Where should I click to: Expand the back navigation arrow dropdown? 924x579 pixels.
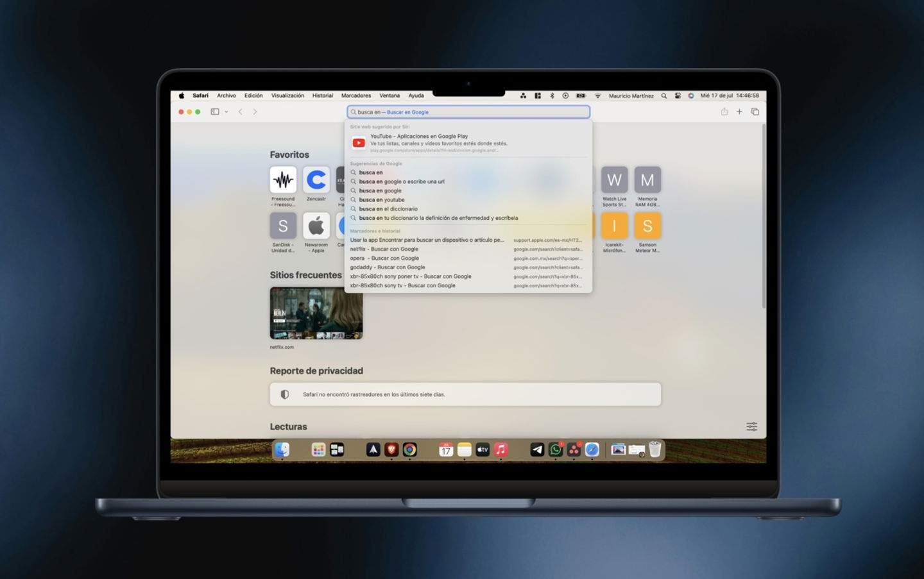[x=240, y=111]
